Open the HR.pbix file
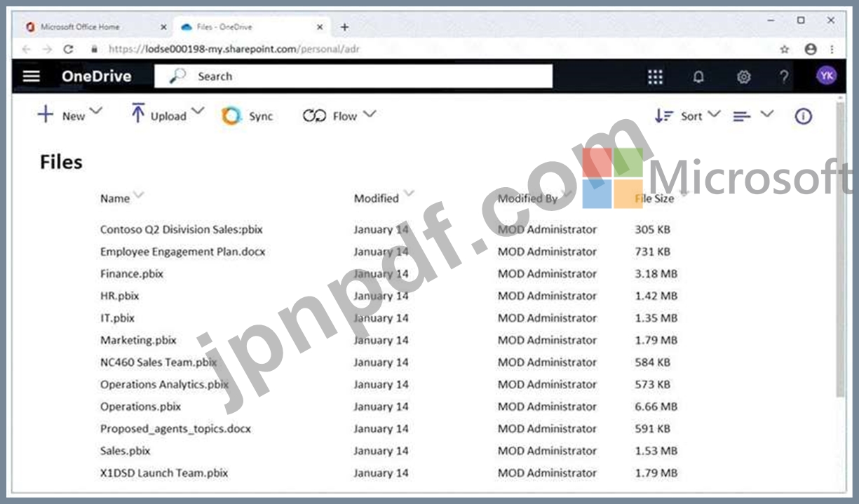The width and height of the screenshot is (859, 504). [x=120, y=296]
